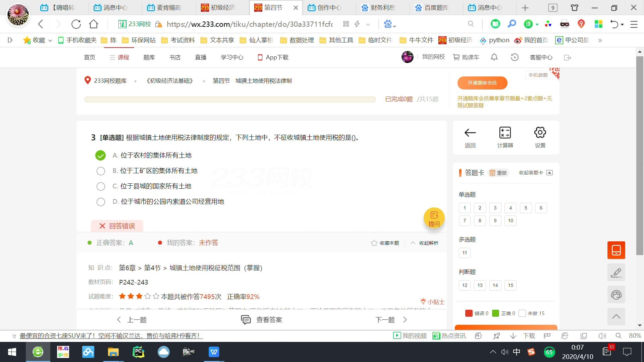Image resolution: width=644 pixels, height=362 pixels.
Task: Switch to the 题库 navigation tab
Action: 149,57
